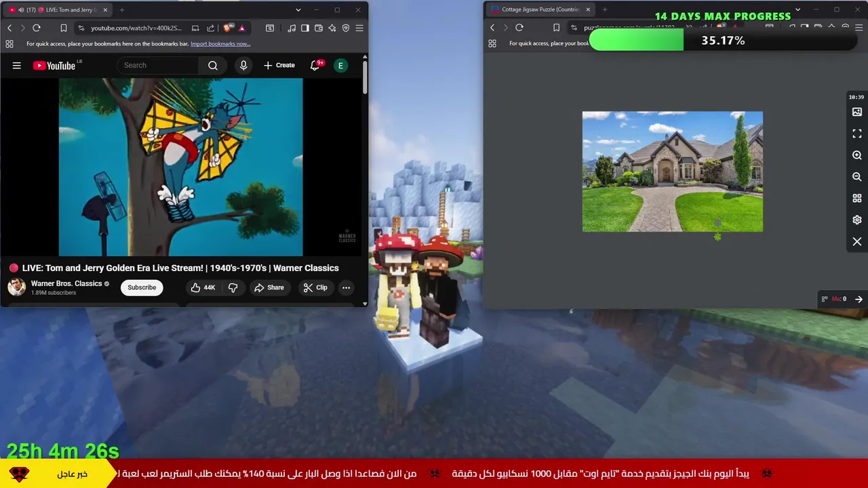Open the YouTube notifications bell
Viewport: 868px width, 488px height.
coord(315,65)
